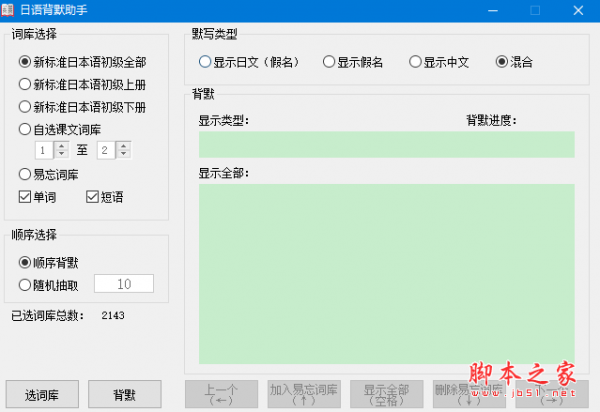Select 新标准日本语初级全部 word library
Image resolution: width=600 pixels, height=412 pixels.
pos(82,62)
